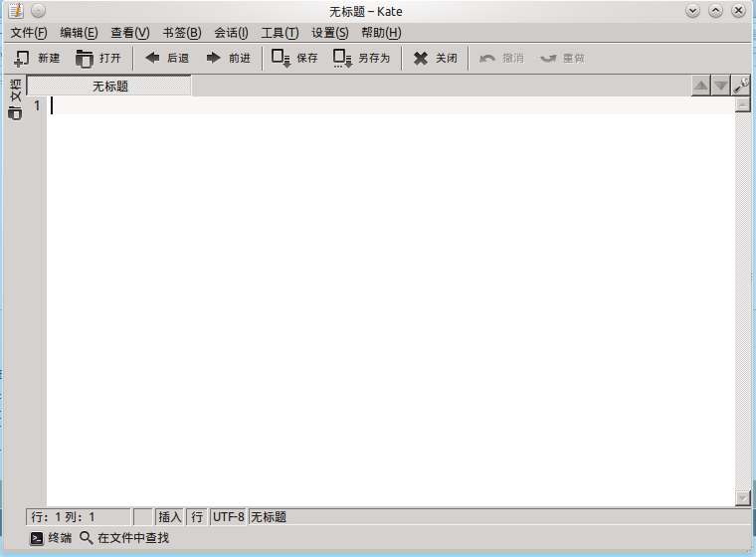Screen dimensions: 756x557
Task: Click the next tab down-arrow button
Action: [721, 86]
